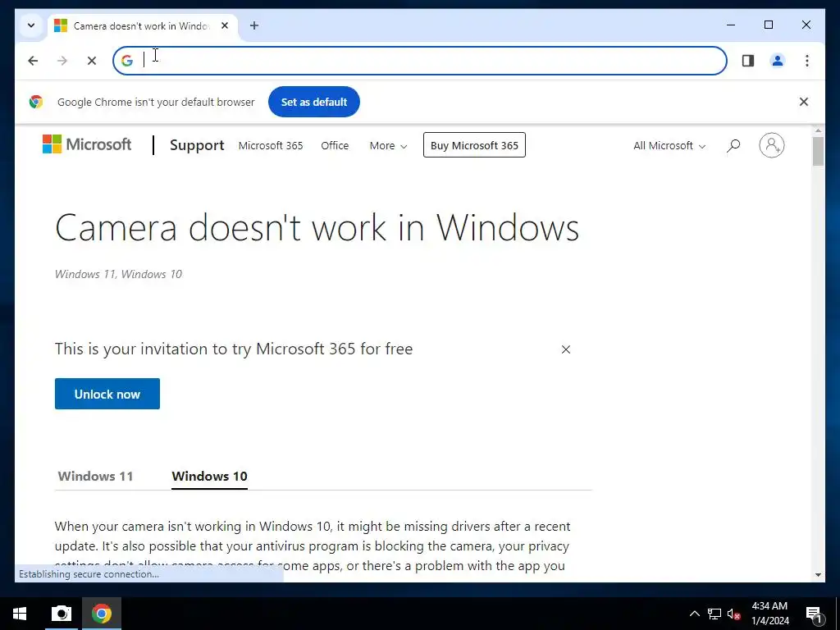The image size is (840, 630).
Task: Open the Office nav link
Action: click(335, 146)
